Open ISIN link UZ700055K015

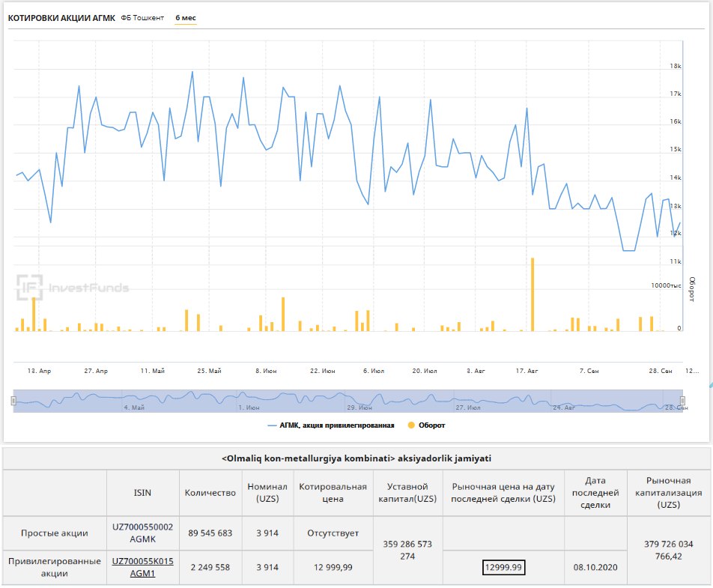(143, 561)
